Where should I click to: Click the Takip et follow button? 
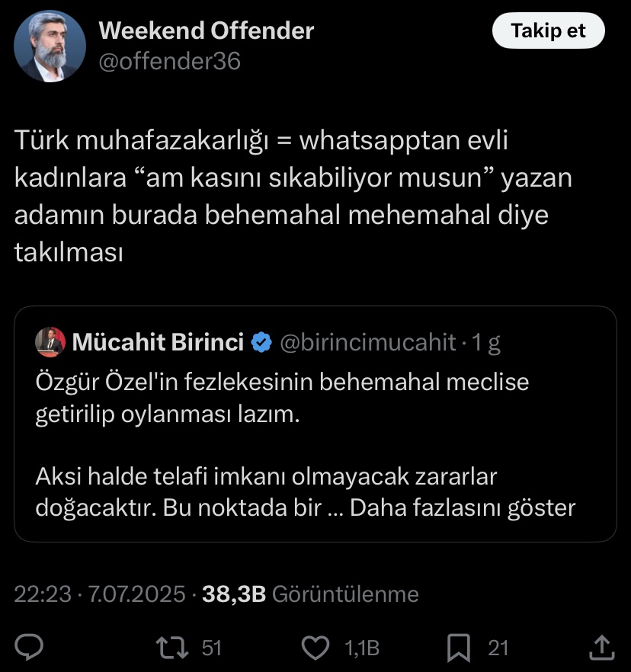pyautogui.click(x=548, y=30)
